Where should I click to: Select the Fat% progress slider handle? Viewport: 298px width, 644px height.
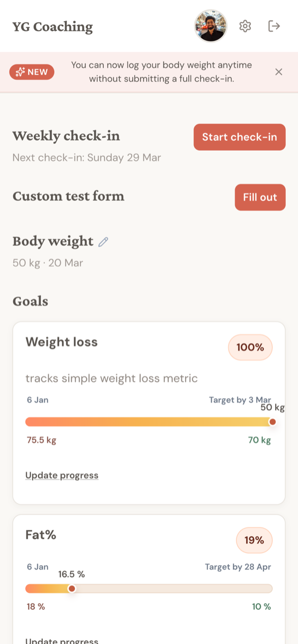(x=72, y=588)
